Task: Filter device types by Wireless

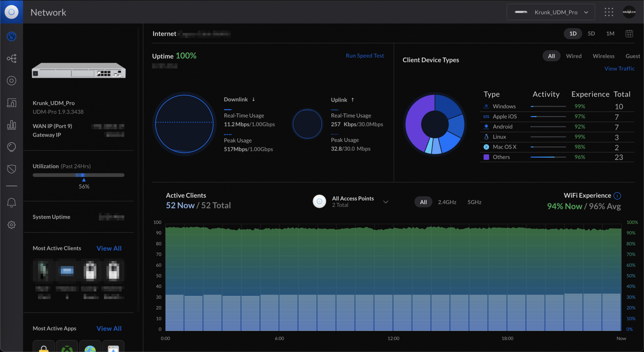Action: [x=603, y=56]
